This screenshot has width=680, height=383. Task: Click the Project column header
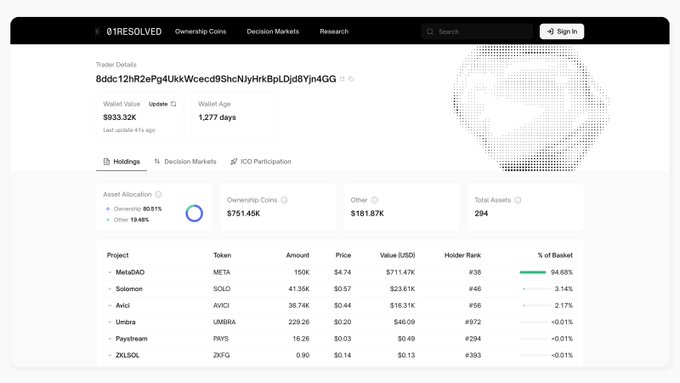[x=118, y=255]
